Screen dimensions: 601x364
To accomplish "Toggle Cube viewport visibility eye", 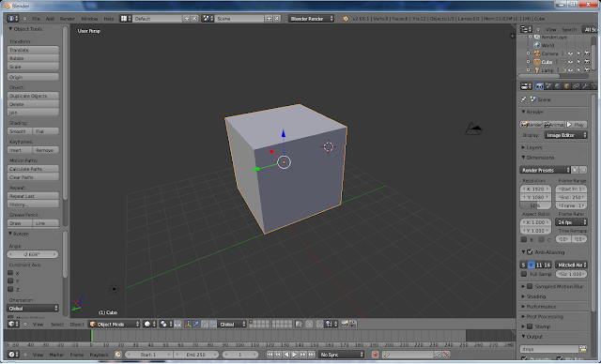I will click(570, 62).
